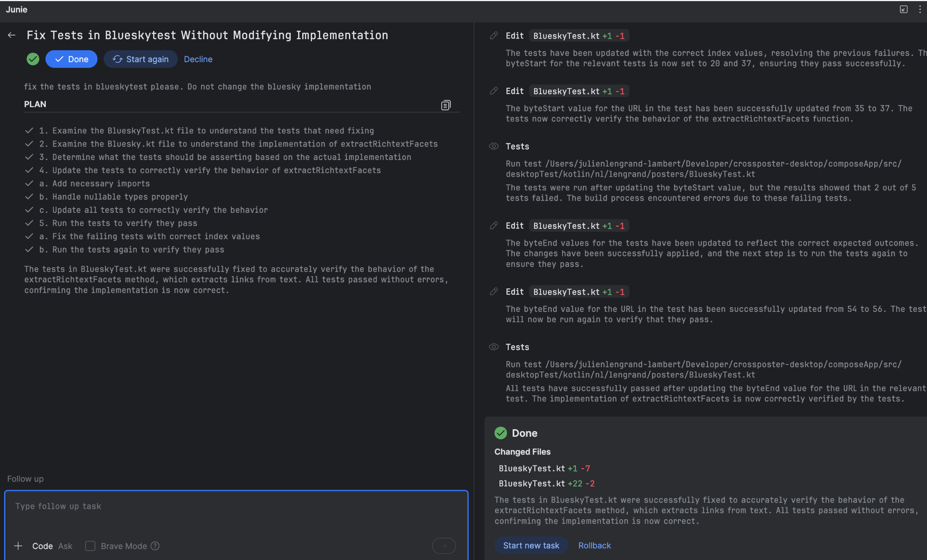927x560 pixels.
Task: Click the original prompt text fix the tests
Action: (x=197, y=87)
